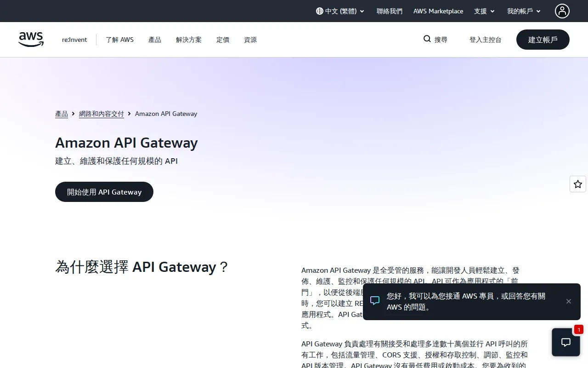The image size is (588, 368).
Task: Open the chat widget button
Action: point(566,342)
